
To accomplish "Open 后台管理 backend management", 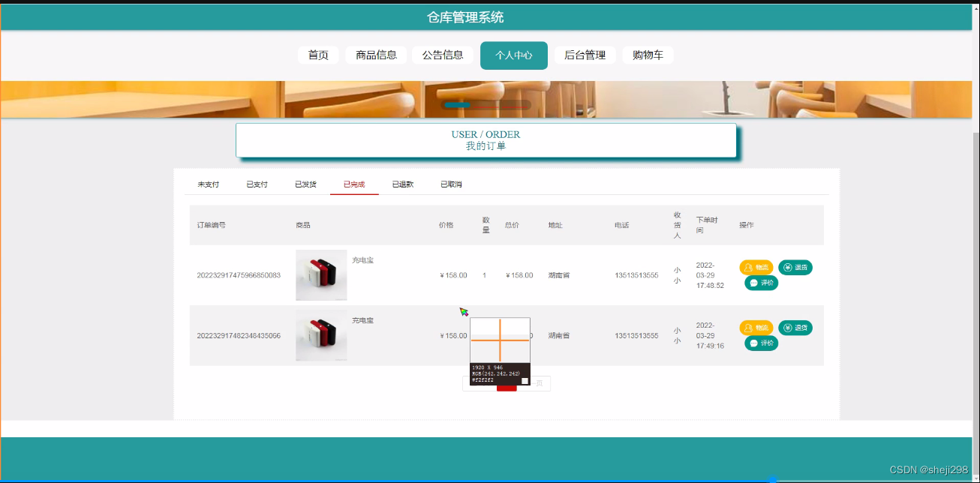I will [585, 55].
